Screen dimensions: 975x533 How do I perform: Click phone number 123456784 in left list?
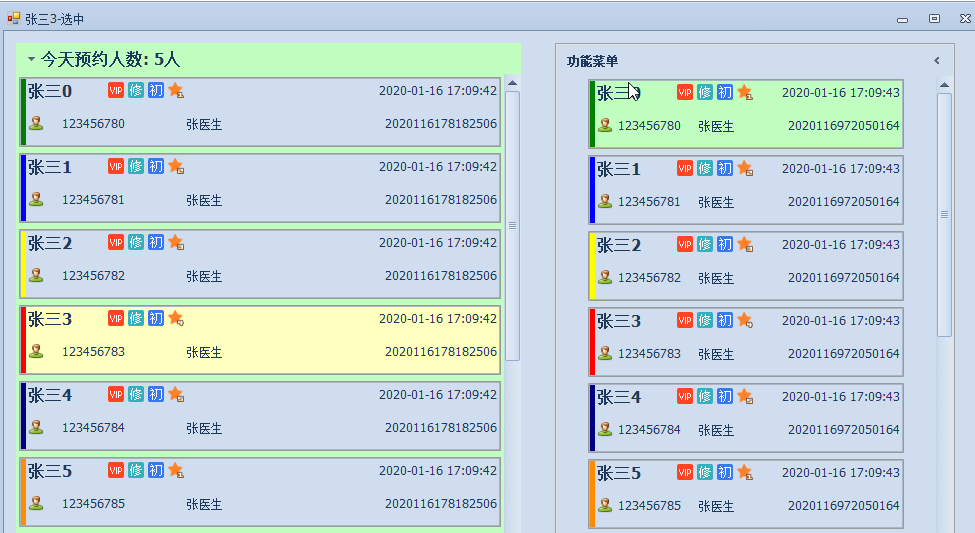coord(93,427)
